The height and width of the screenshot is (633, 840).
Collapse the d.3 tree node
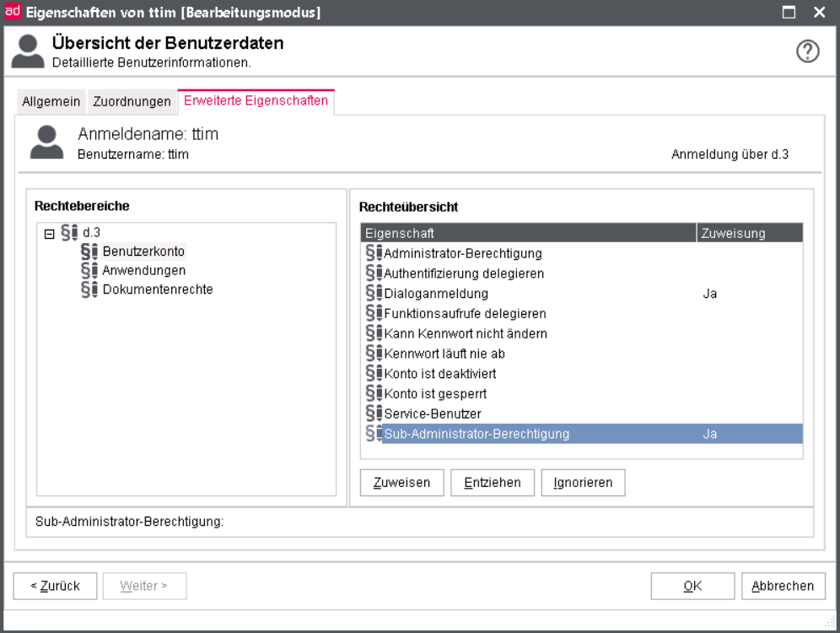pyautogui.click(x=49, y=233)
